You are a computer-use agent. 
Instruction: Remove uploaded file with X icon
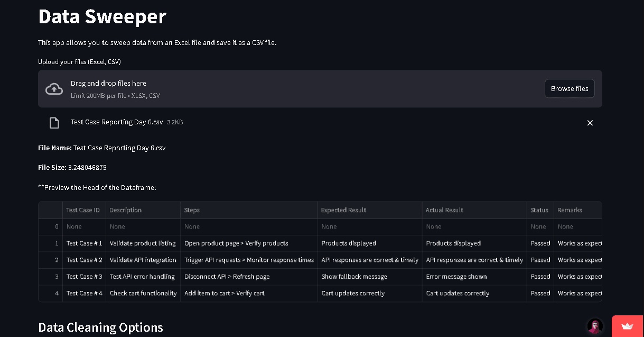pos(590,123)
